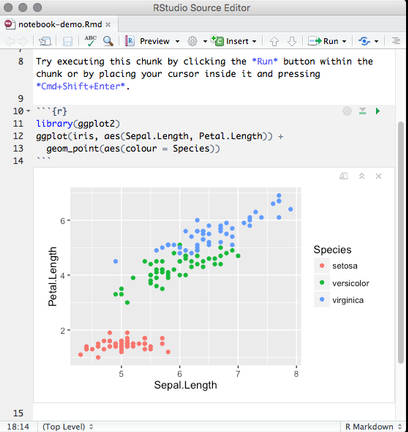
Task: Go to previous chunk up arrow
Action: point(274,41)
